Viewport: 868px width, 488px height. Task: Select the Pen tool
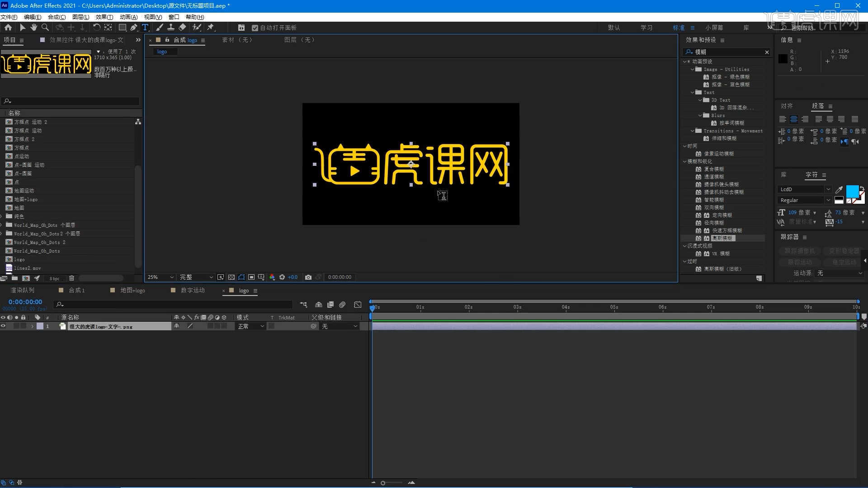coord(134,28)
